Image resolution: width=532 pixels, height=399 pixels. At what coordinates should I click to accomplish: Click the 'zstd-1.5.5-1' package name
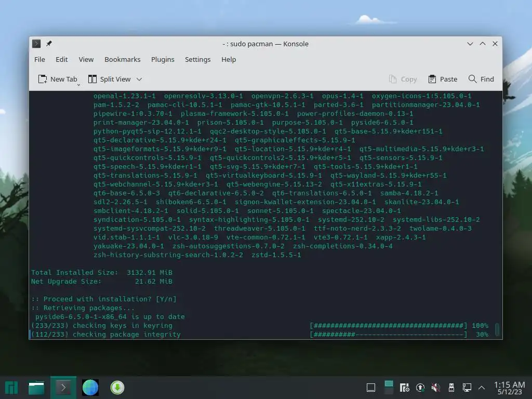click(x=276, y=255)
